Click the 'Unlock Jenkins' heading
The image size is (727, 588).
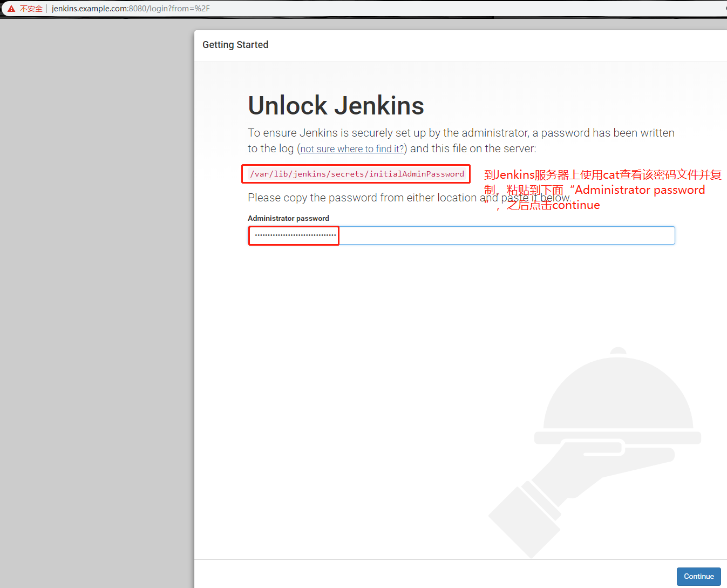click(336, 105)
